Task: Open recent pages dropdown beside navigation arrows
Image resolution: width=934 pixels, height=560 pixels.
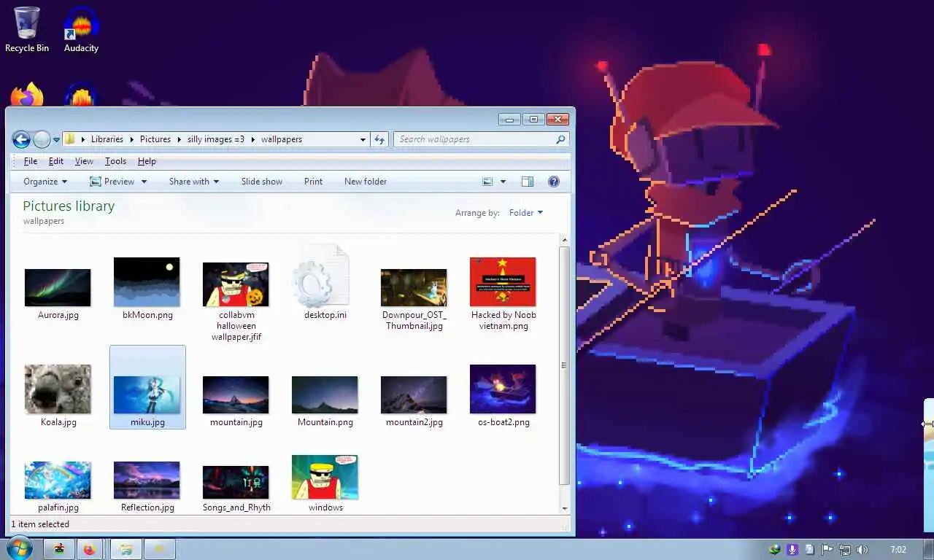Action: pyautogui.click(x=56, y=139)
